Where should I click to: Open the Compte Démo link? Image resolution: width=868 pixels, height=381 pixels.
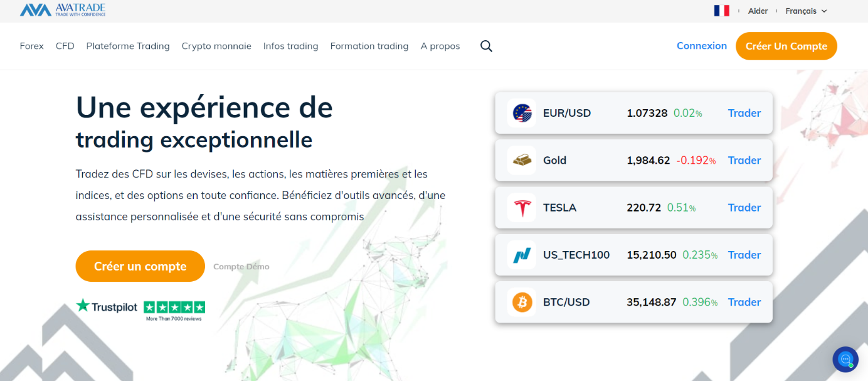(x=241, y=266)
